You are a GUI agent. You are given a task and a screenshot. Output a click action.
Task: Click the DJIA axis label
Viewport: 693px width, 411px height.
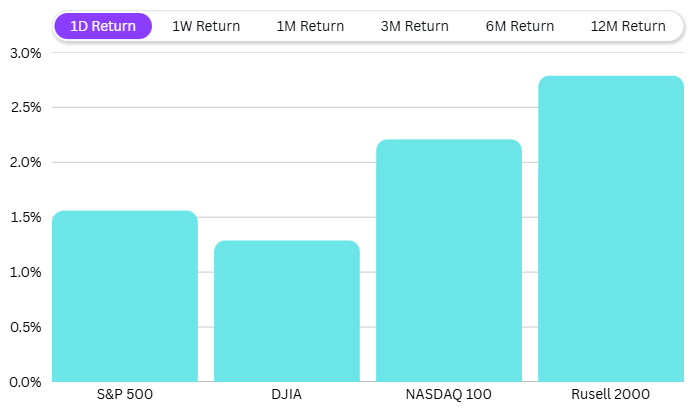pyautogui.click(x=286, y=395)
